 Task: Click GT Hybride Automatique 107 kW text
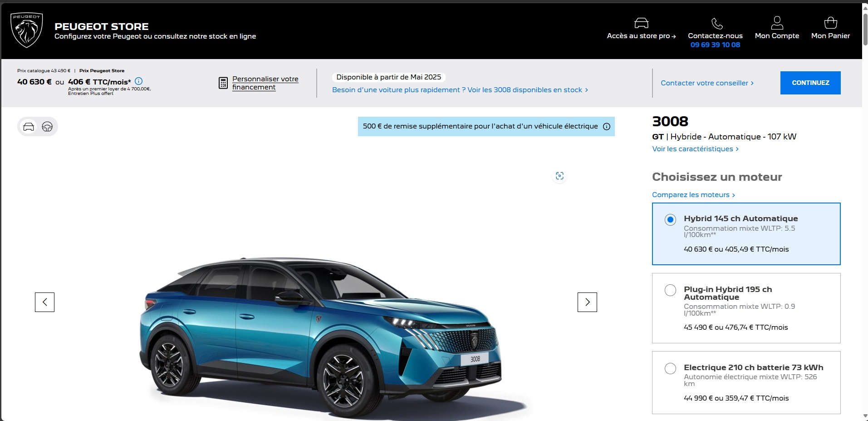[724, 137]
